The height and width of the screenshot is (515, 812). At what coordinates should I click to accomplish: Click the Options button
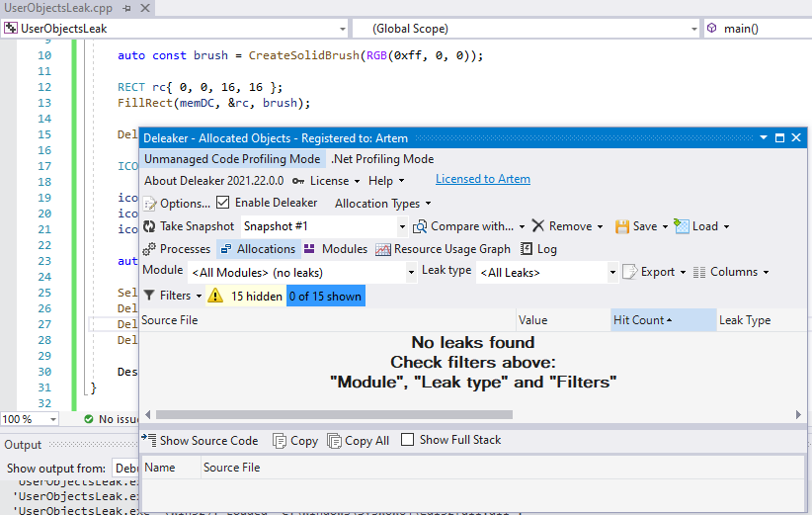pyautogui.click(x=177, y=204)
